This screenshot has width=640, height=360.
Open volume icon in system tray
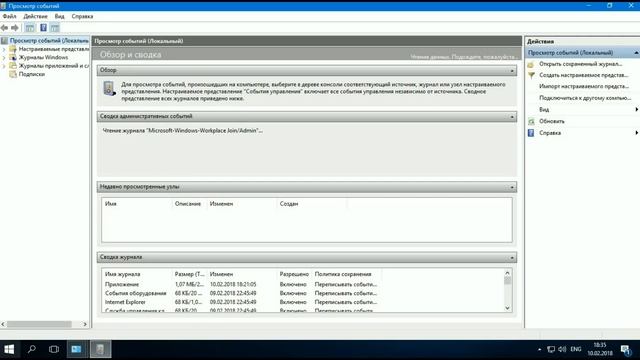pos(562,349)
